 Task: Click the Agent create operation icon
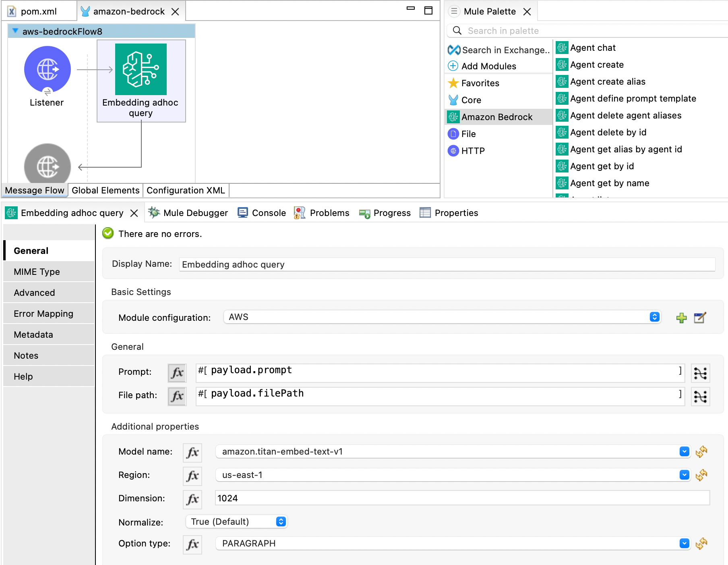click(x=562, y=64)
